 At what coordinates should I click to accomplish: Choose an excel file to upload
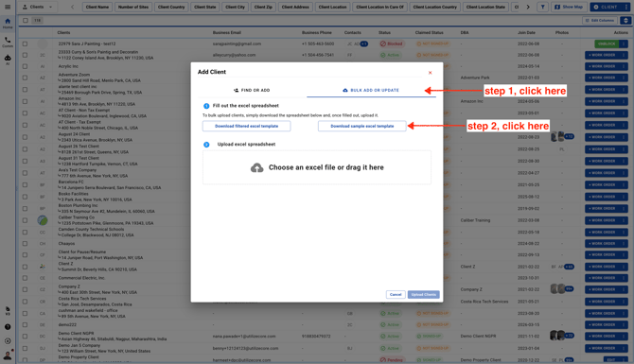tap(317, 167)
